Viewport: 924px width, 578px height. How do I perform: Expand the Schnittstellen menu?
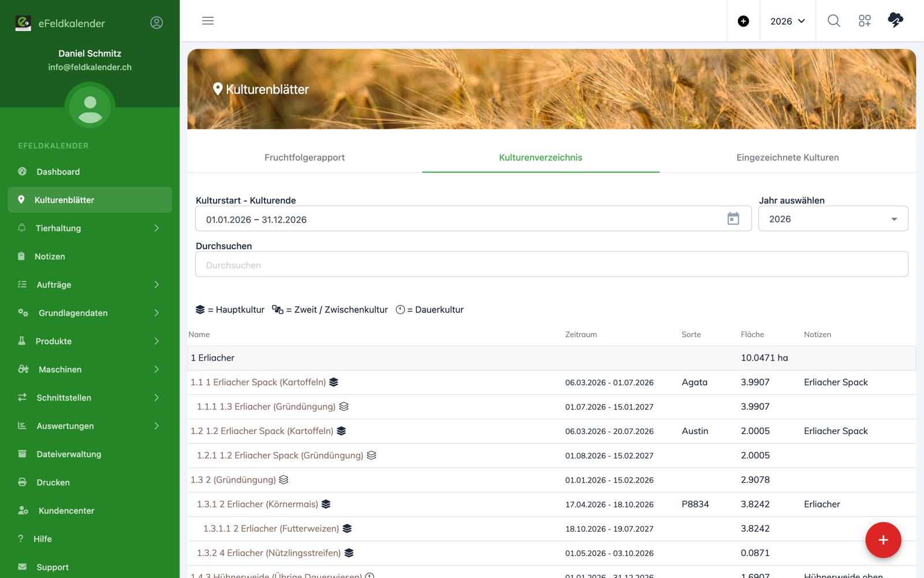tap(90, 398)
